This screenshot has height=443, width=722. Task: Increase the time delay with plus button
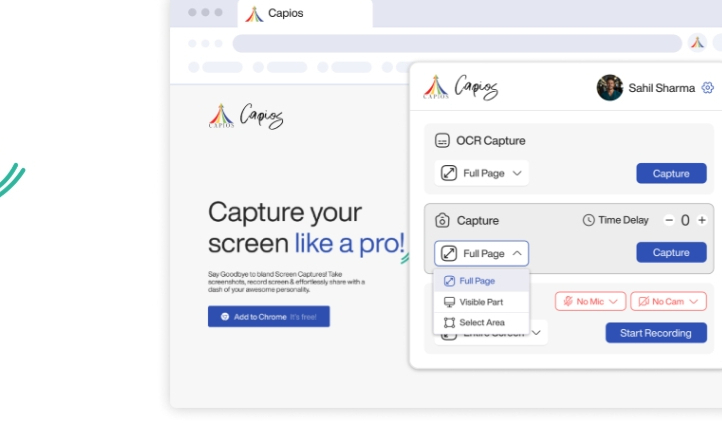[x=702, y=220]
